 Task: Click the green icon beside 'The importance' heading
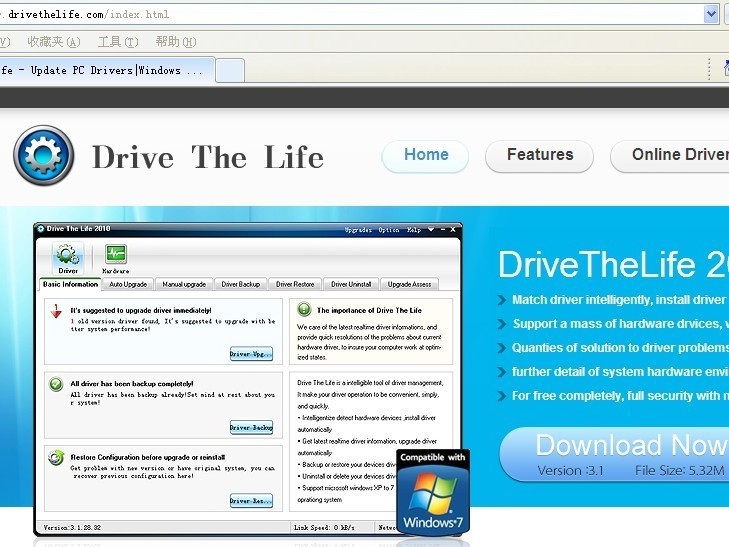(303, 311)
